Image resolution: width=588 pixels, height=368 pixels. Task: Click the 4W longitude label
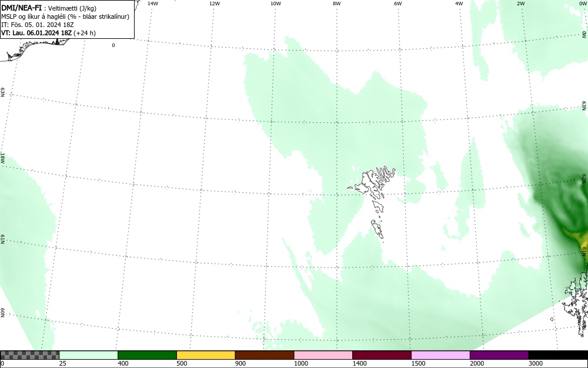[459, 4]
